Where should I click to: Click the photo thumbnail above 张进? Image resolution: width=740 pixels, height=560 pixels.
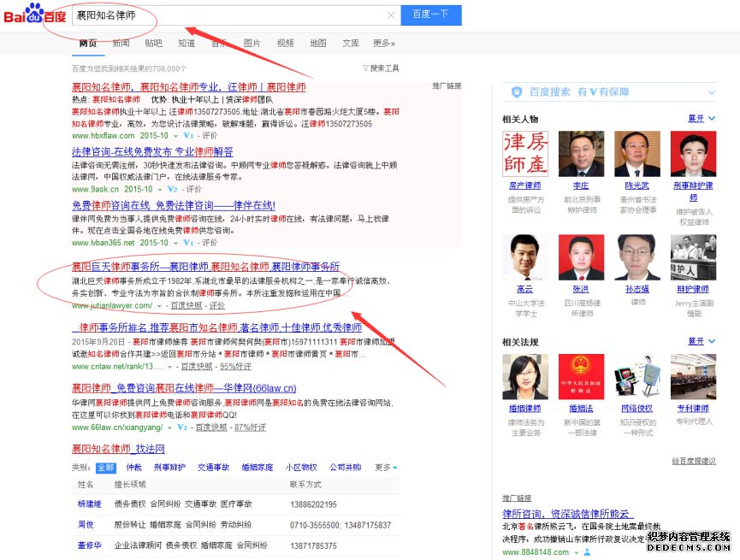581,257
